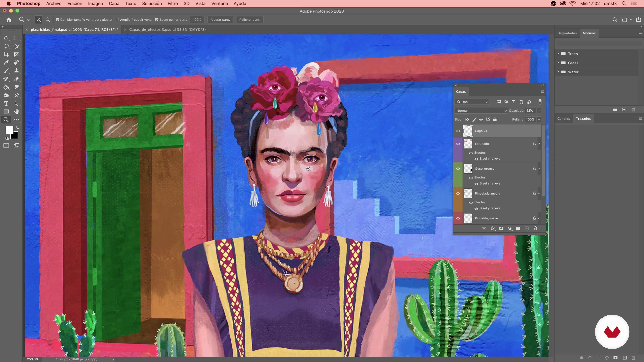The width and height of the screenshot is (644, 362).
Task: Hide the Capa 71 layer
Action: [x=458, y=131]
